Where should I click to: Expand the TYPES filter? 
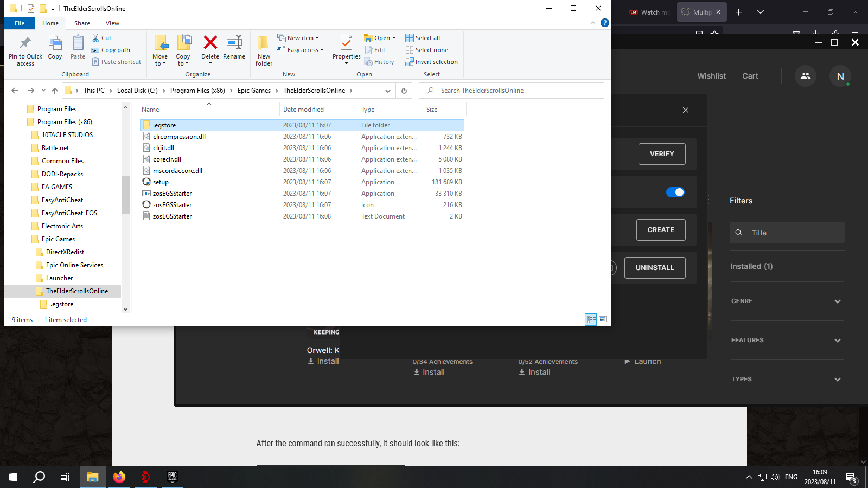787,379
